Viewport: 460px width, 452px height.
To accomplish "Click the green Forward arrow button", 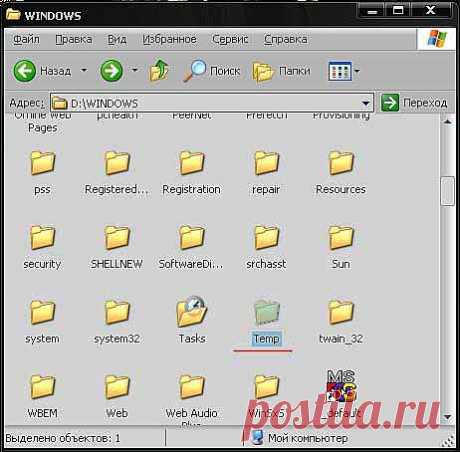I will pos(111,71).
